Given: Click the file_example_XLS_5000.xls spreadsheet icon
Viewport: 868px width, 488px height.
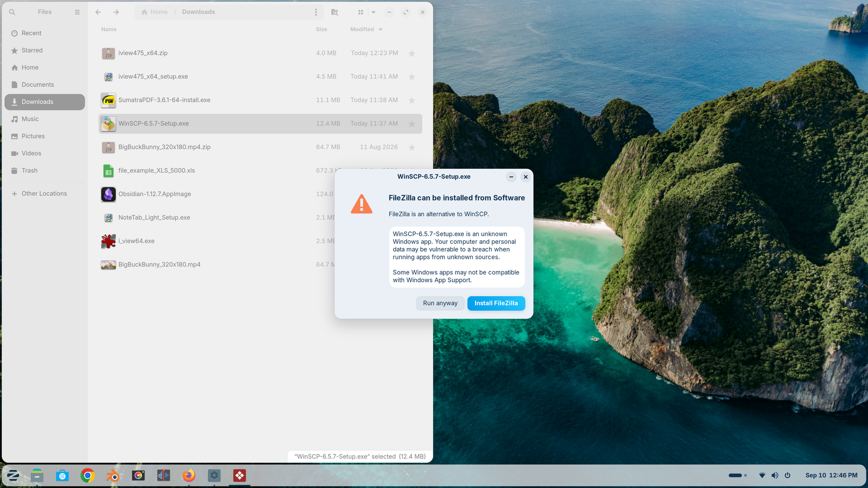Looking at the screenshot, I should pos(108,171).
